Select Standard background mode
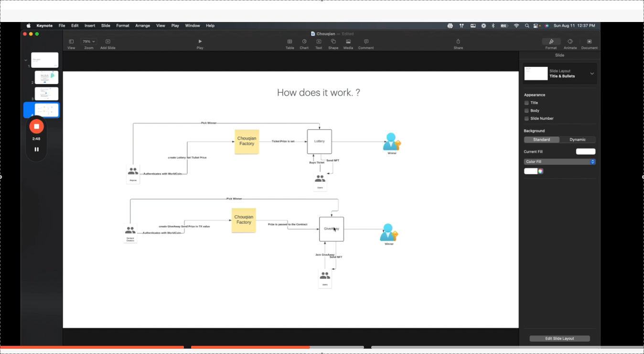This screenshot has width=644, height=354. pyautogui.click(x=541, y=140)
